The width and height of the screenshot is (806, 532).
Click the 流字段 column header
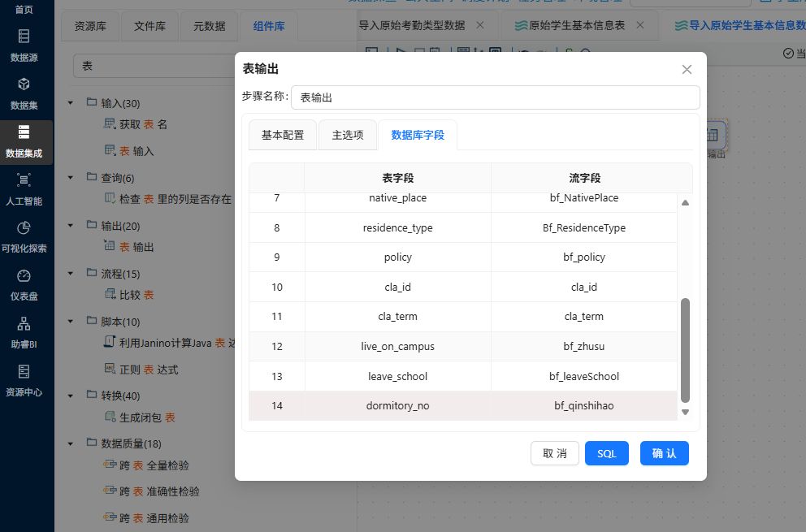point(584,178)
